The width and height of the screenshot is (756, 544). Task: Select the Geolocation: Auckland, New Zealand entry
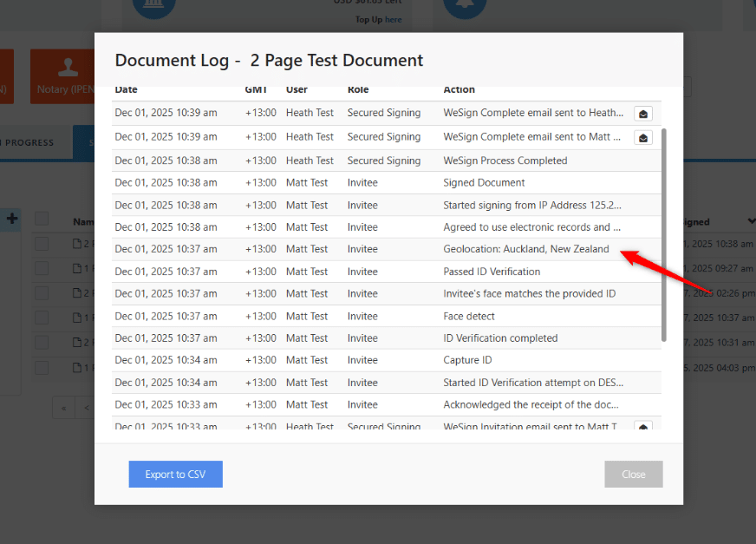tap(525, 249)
